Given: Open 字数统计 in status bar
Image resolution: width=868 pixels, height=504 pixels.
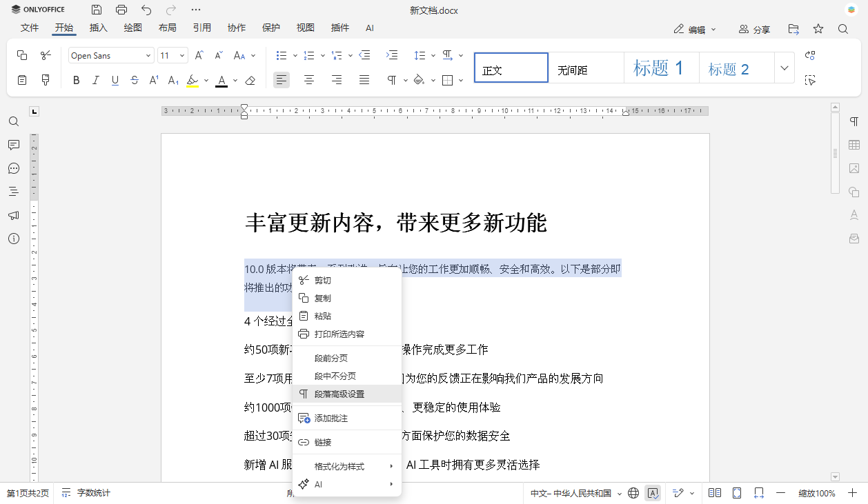Looking at the screenshot, I should click(x=86, y=493).
